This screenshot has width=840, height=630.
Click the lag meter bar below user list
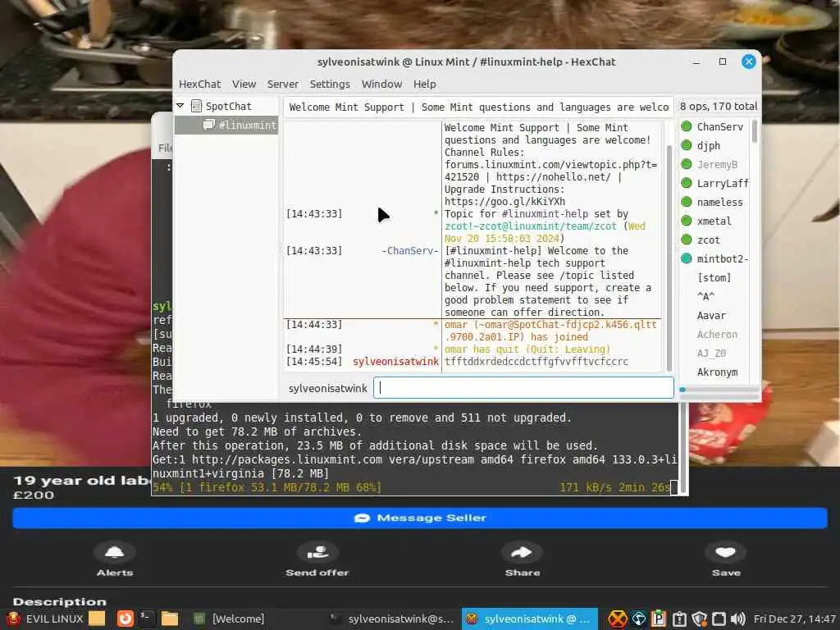pos(719,390)
